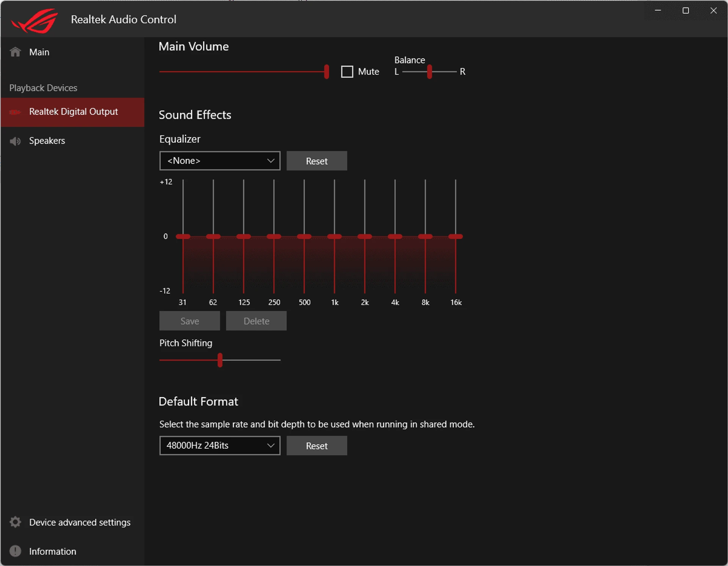Viewport: 728px width, 566px height.
Task: Click the Balance slider handle
Action: click(430, 72)
